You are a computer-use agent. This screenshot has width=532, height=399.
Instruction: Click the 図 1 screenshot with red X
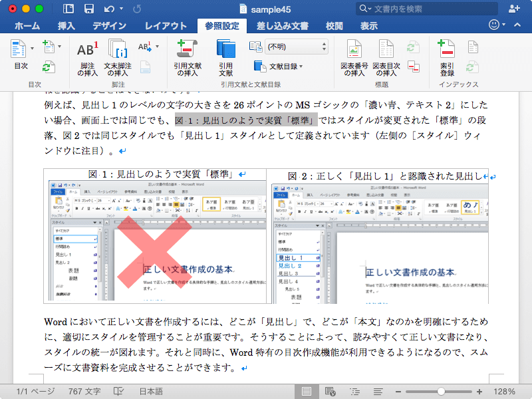coord(157,241)
